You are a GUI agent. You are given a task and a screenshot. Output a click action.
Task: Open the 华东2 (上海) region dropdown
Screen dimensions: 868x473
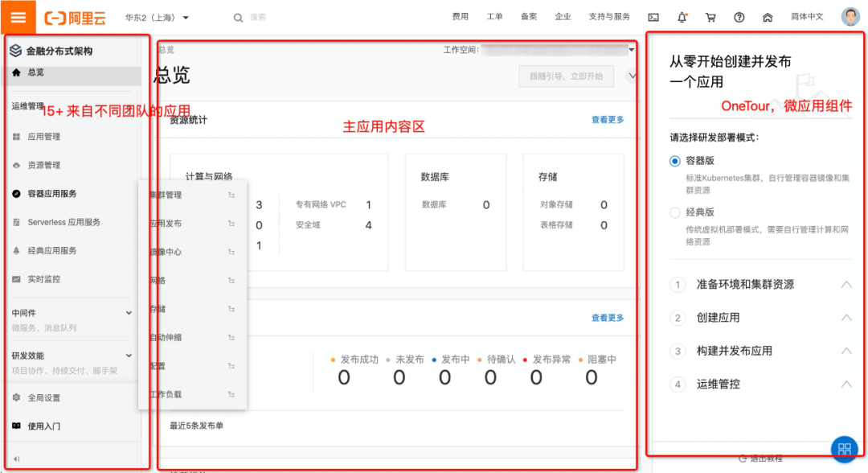(x=157, y=16)
